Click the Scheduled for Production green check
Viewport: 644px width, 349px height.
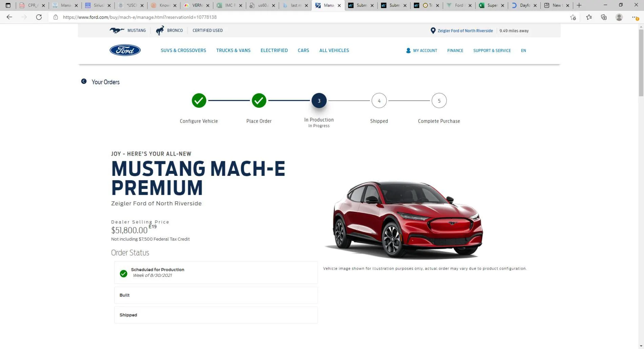pos(123,273)
